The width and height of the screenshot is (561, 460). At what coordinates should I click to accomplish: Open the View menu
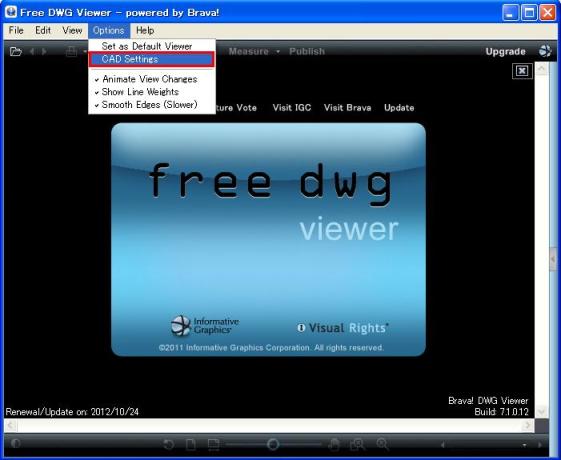coord(72,30)
